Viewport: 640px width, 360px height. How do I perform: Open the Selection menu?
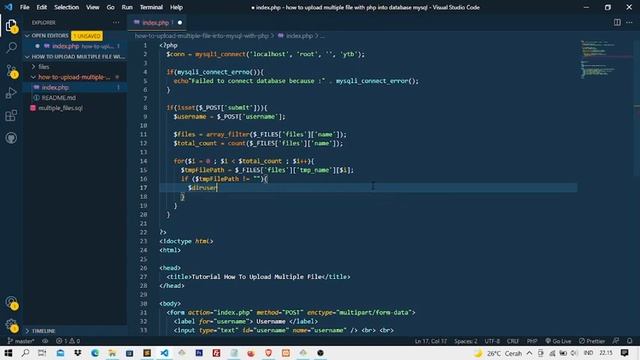[67, 7]
